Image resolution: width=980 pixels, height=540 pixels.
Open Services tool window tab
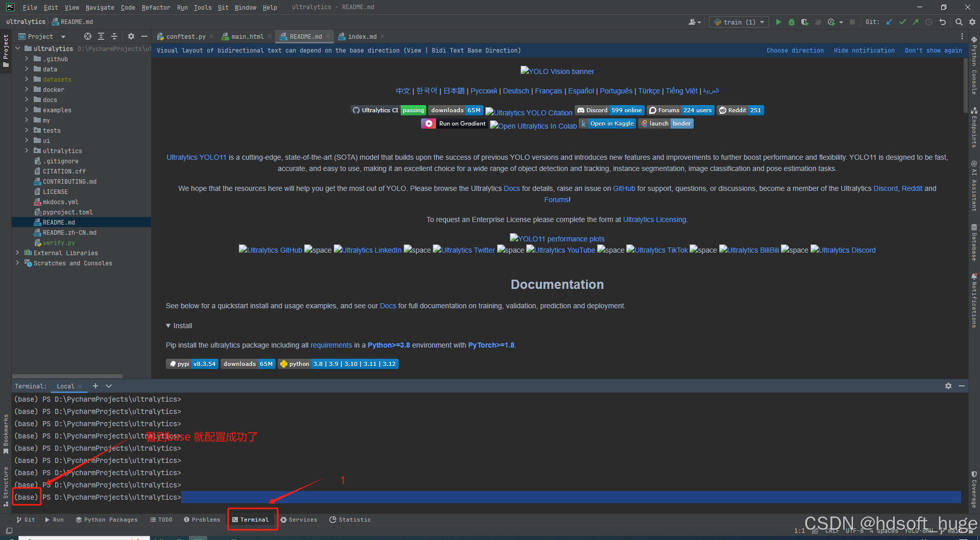coord(299,520)
